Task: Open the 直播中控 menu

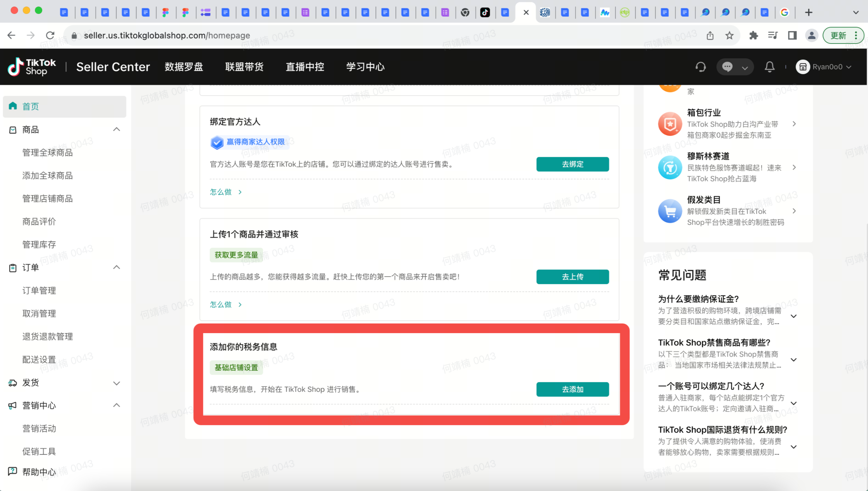Action: click(305, 67)
